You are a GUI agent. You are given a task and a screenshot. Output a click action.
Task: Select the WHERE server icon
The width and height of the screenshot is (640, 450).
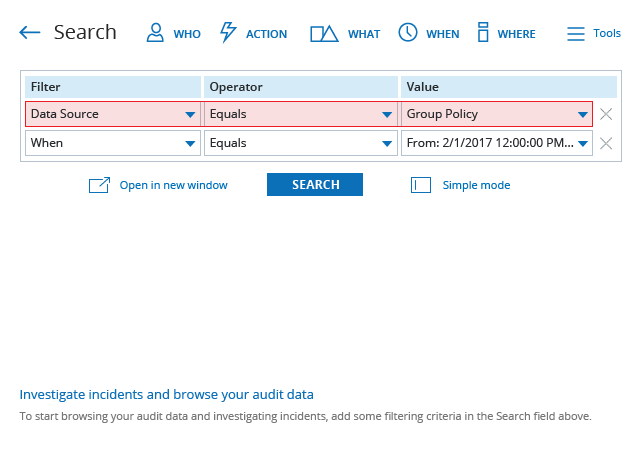click(x=483, y=32)
